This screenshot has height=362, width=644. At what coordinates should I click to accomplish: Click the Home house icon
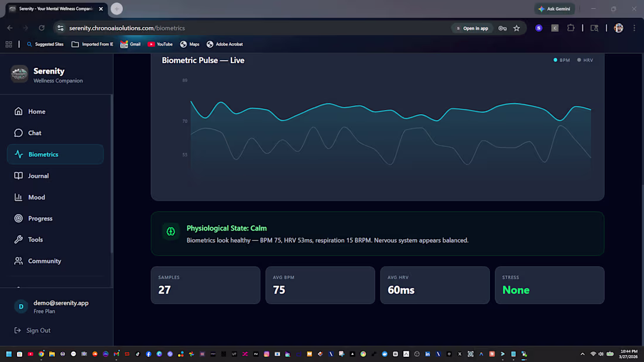coord(19,111)
